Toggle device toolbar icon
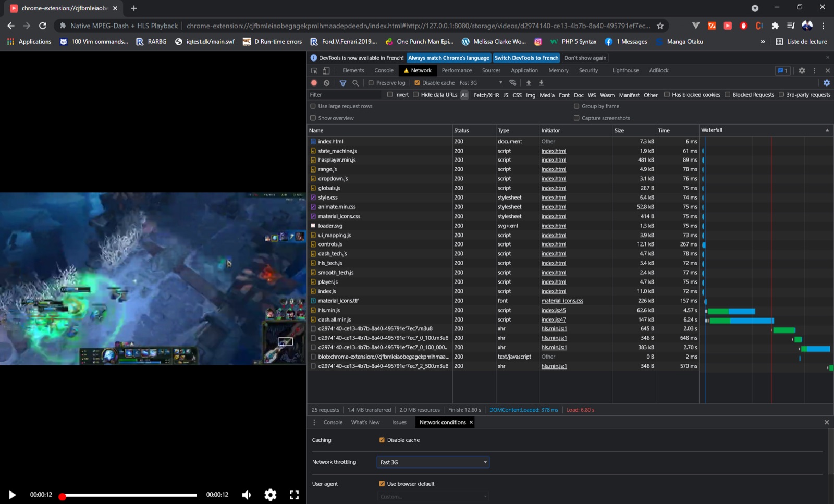Screen dimensions: 834x504 (326, 70)
